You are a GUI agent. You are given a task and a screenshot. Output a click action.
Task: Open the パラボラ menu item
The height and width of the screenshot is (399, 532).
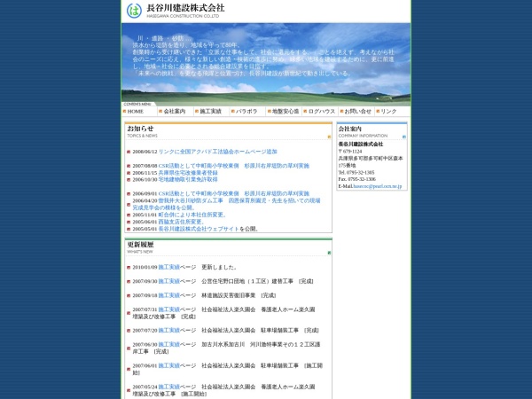coord(246,112)
